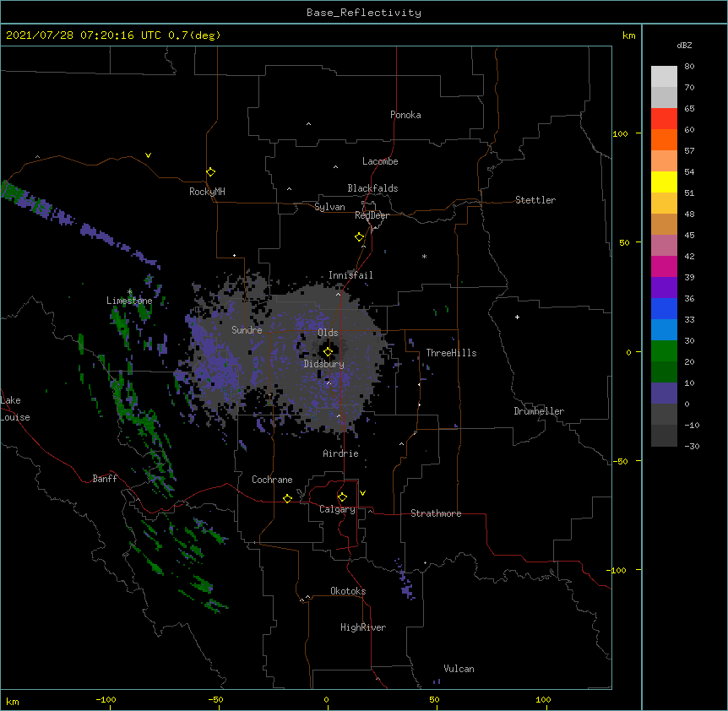The image size is (728, 711).
Task: Click the Strathmore label
Action: [x=436, y=513]
